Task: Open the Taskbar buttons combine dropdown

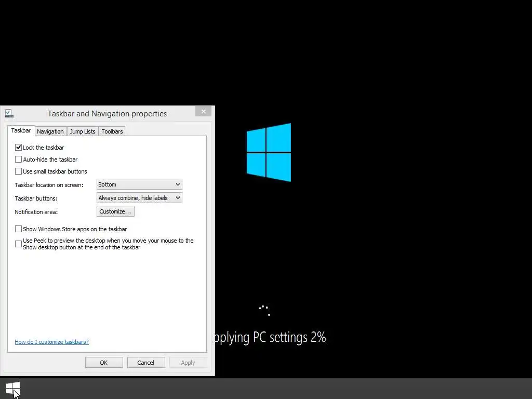Action: [139, 198]
